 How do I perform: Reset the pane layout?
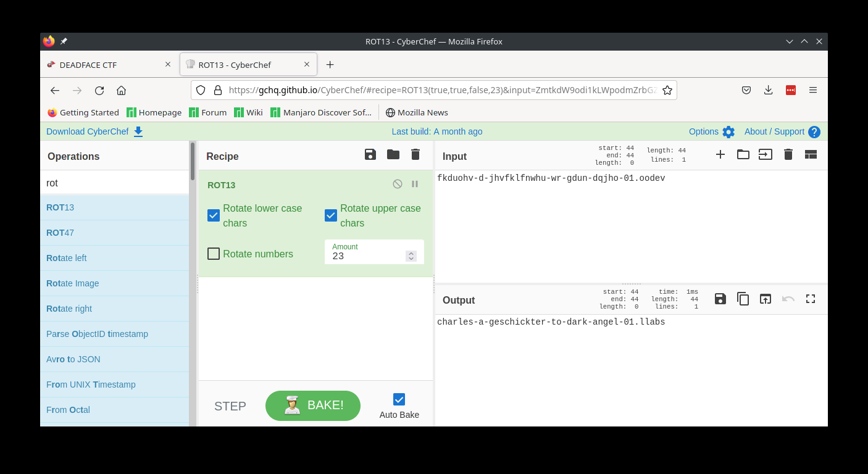811,154
